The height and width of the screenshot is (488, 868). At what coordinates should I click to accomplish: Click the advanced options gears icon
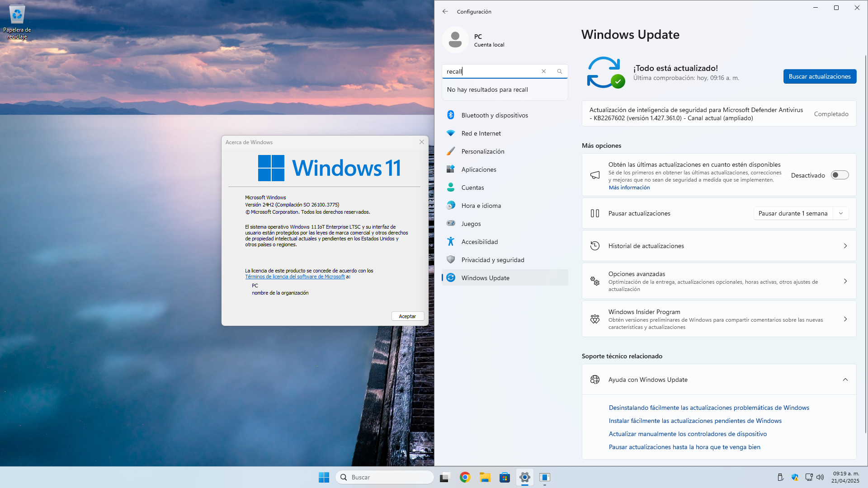pyautogui.click(x=595, y=281)
